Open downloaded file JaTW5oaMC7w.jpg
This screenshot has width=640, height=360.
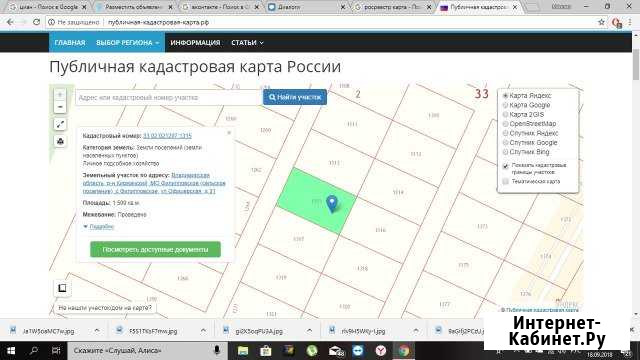click(49, 331)
